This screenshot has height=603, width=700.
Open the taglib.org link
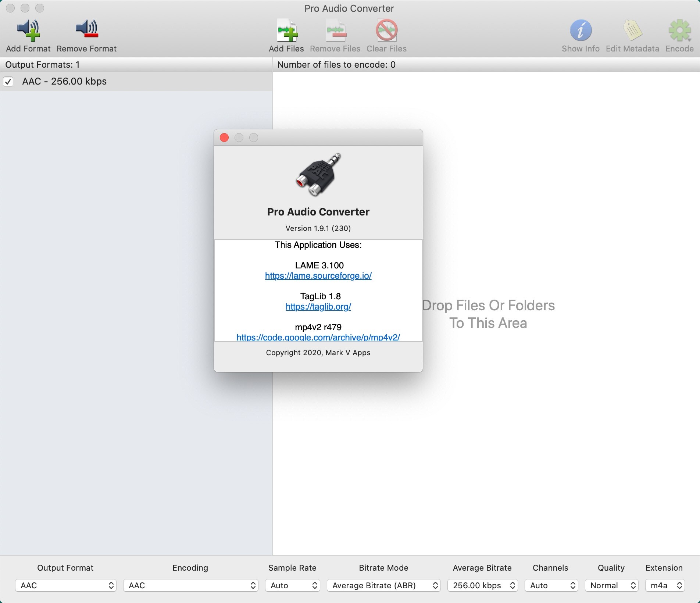pyautogui.click(x=318, y=307)
